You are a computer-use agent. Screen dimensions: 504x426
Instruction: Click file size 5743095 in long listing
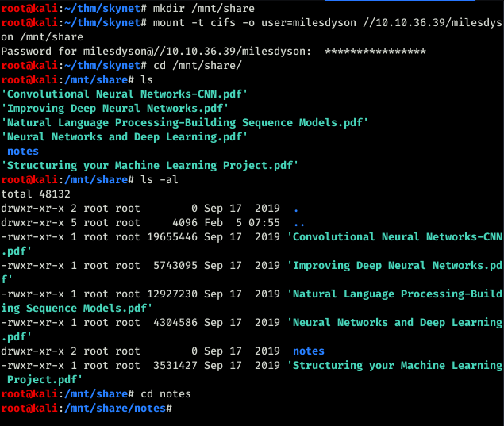[175, 266]
